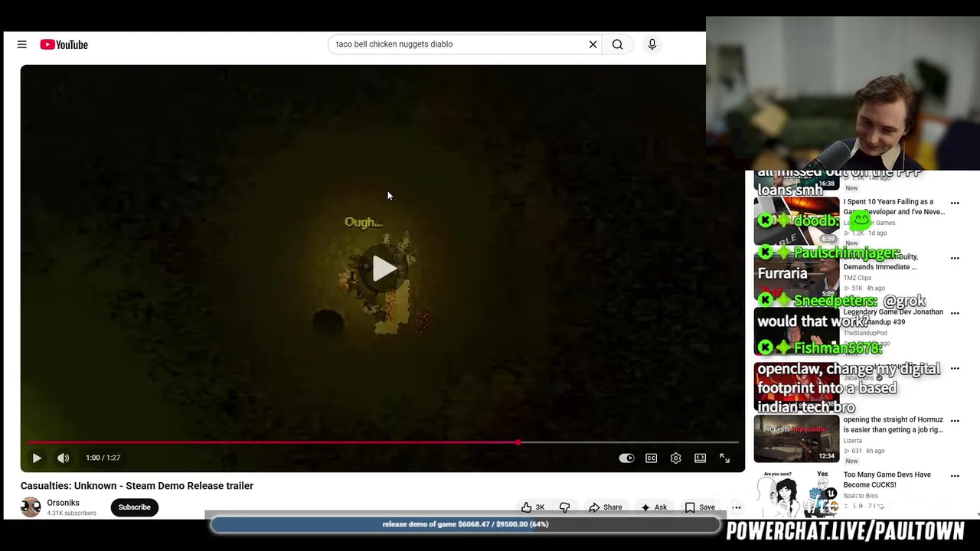Viewport: 980px width, 551px height.
Task: Dislike the video with thumbs down
Action: [564, 507]
